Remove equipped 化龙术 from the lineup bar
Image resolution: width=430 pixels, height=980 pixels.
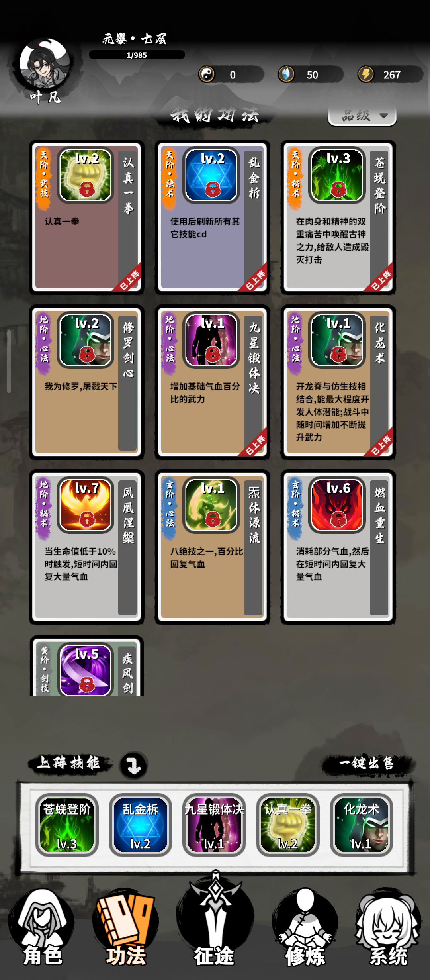[x=362, y=825]
